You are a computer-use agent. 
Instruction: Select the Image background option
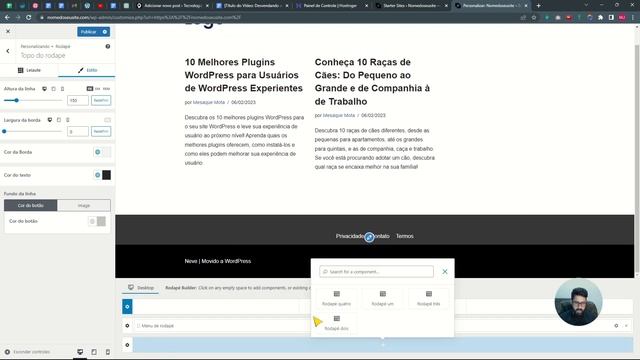pyautogui.click(x=84, y=205)
